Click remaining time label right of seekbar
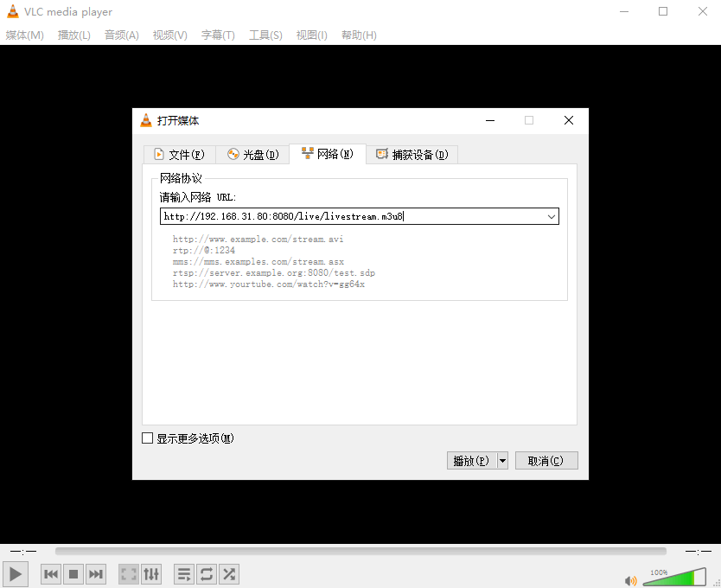Image resolution: width=721 pixels, height=588 pixels. (698, 551)
